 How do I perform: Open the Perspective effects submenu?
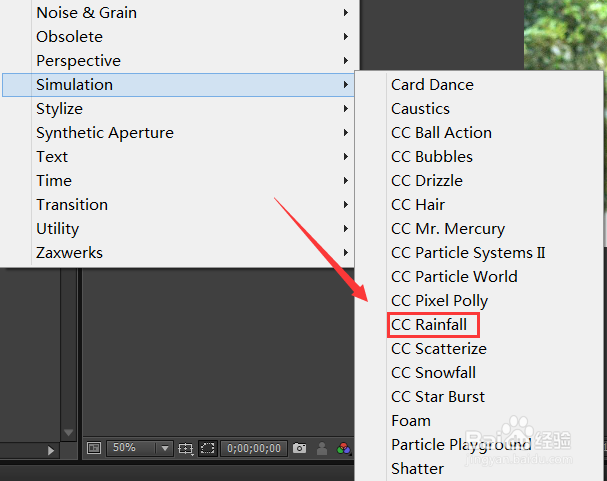point(178,61)
